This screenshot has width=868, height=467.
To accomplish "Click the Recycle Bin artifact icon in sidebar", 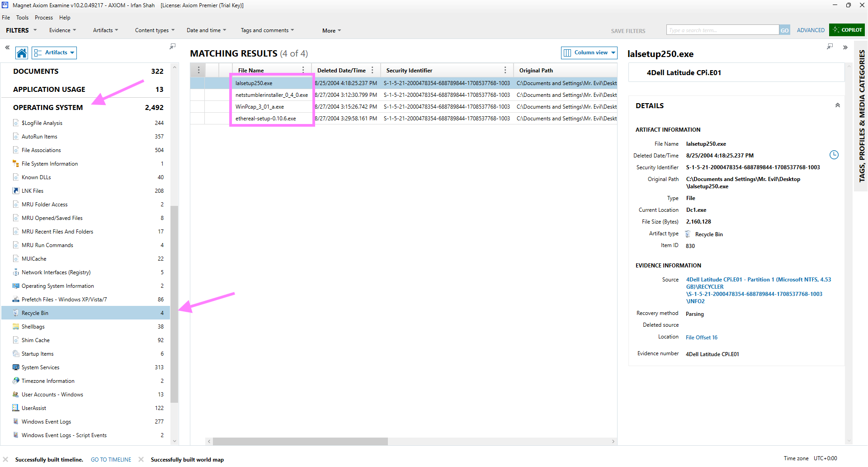I will click(x=16, y=313).
